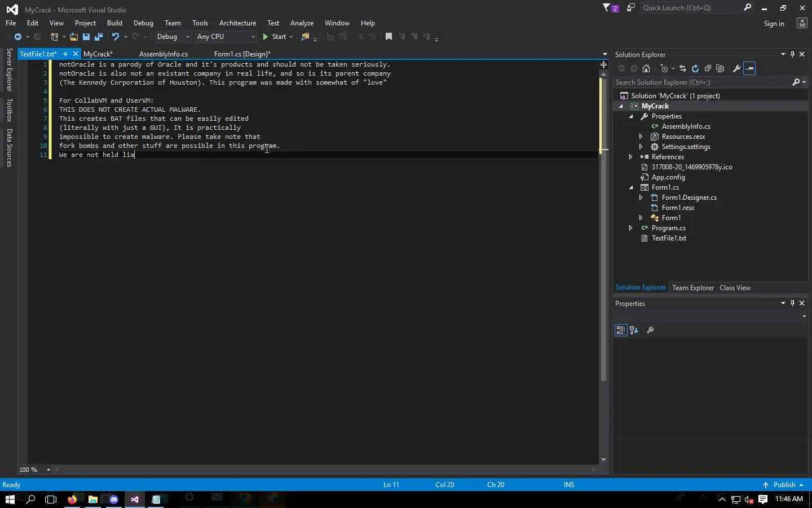Open the Debug configuration dropdown
Screen dimensions: 812x508
coord(173,37)
